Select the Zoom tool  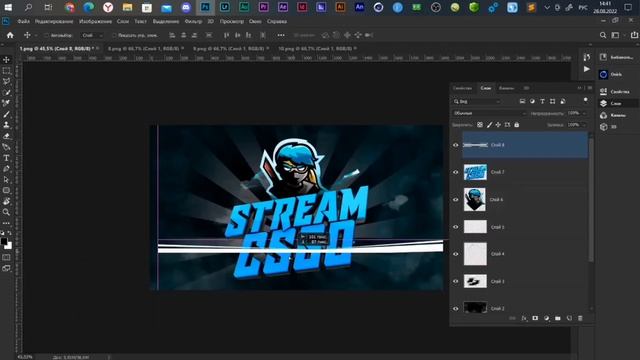pyautogui.click(x=6, y=212)
